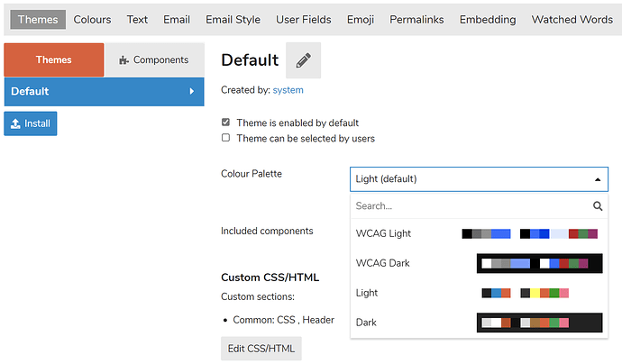Viewport: 622px width, 364px height.
Task: Switch to the Components sidebar tab
Action: 154,59
